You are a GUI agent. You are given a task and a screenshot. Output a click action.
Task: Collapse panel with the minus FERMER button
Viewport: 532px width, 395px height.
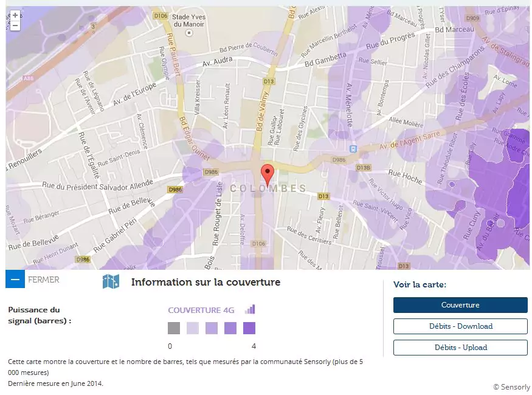(15, 280)
